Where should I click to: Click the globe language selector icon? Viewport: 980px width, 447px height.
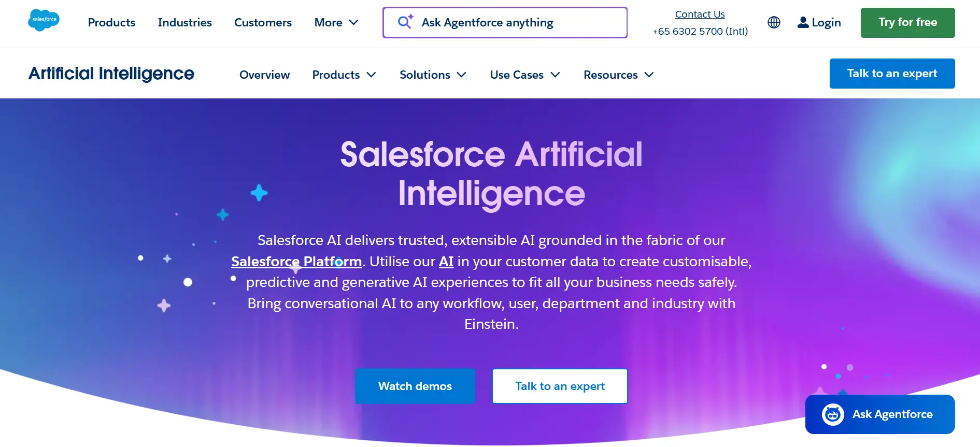pyautogui.click(x=774, y=22)
